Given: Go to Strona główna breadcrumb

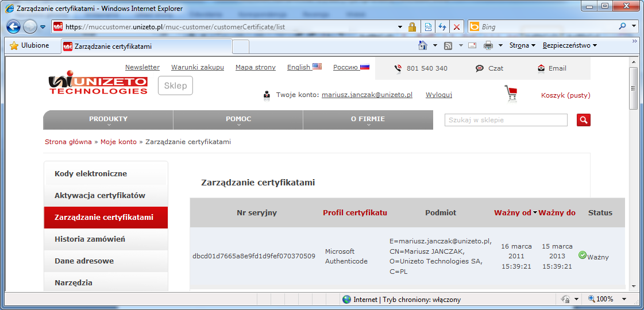Looking at the screenshot, I should 68,142.
